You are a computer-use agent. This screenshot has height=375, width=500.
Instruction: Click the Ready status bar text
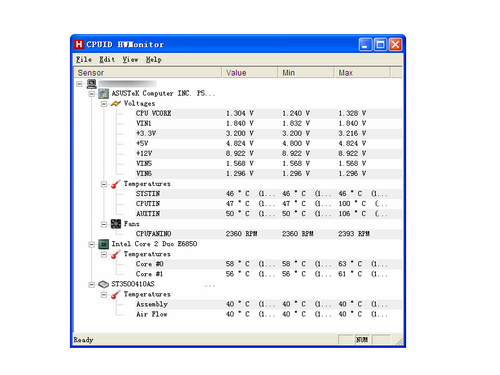(83, 340)
